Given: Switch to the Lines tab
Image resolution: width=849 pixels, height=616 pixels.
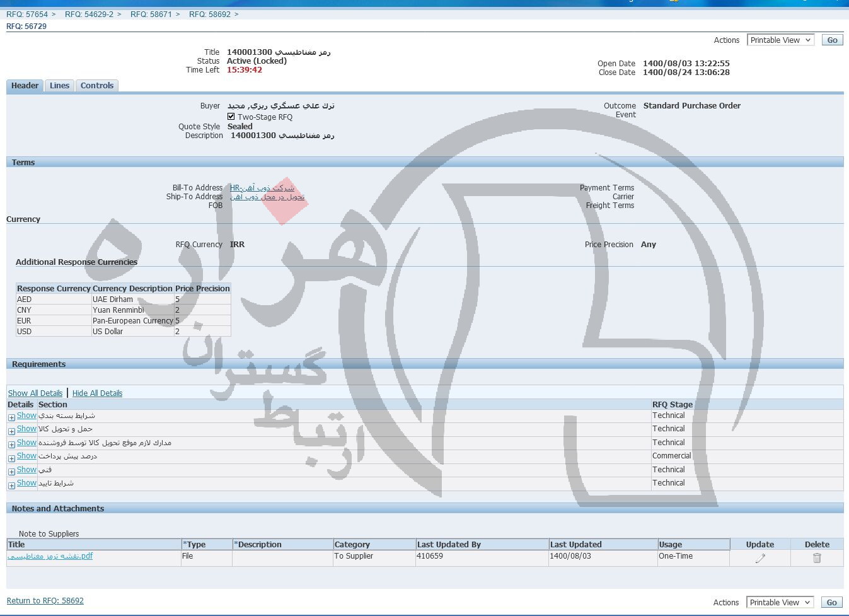Looking at the screenshot, I should click(59, 86).
